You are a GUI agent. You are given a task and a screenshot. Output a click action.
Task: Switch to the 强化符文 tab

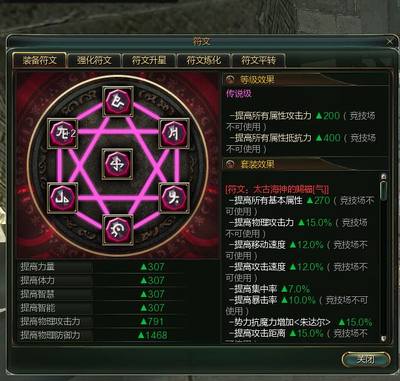pyautogui.click(x=94, y=60)
